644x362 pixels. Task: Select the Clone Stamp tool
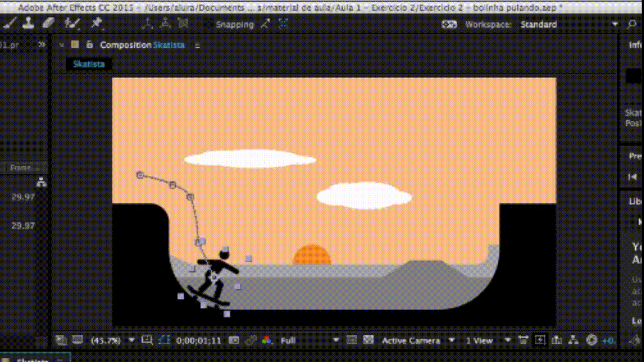click(x=28, y=24)
